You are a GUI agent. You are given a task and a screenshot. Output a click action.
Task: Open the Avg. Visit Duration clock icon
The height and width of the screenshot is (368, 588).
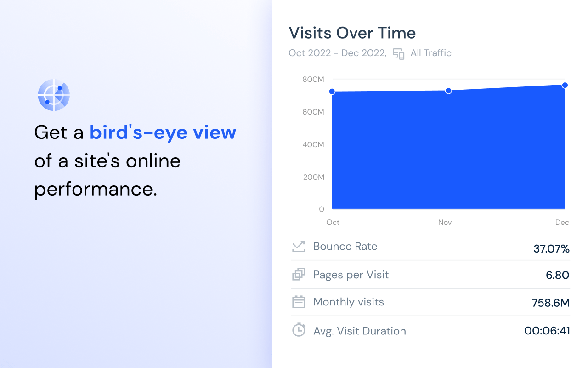pyautogui.click(x=299, y=330)
